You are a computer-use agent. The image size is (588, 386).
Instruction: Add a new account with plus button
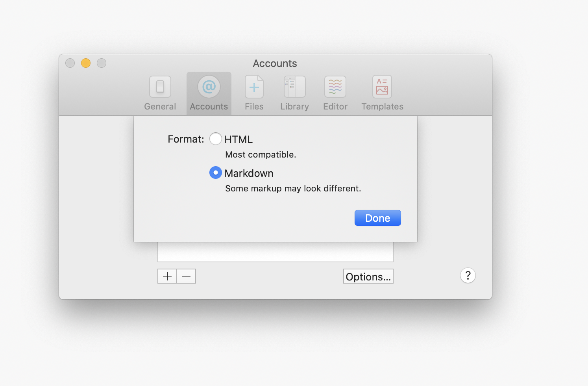click(167, 276)
